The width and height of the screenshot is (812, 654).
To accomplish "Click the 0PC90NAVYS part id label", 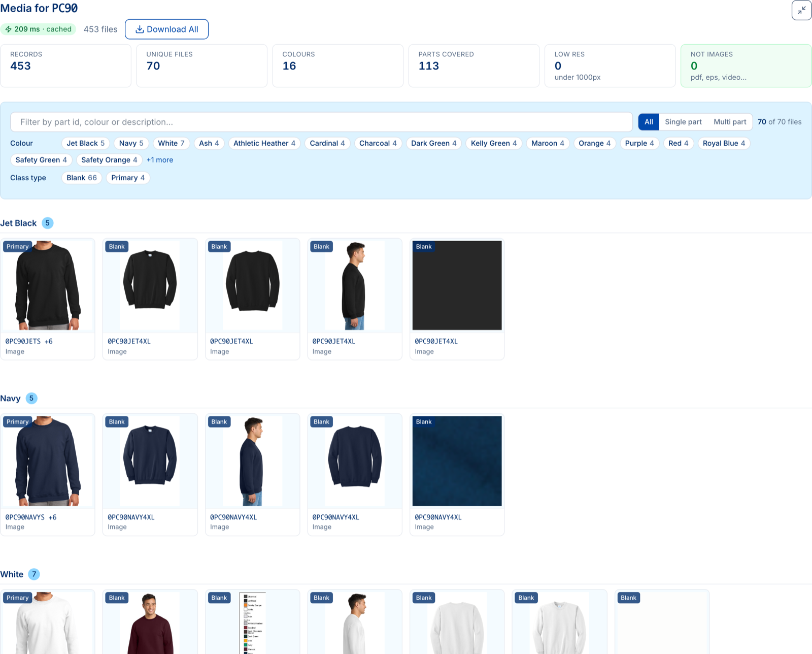I will click(25, 517).
